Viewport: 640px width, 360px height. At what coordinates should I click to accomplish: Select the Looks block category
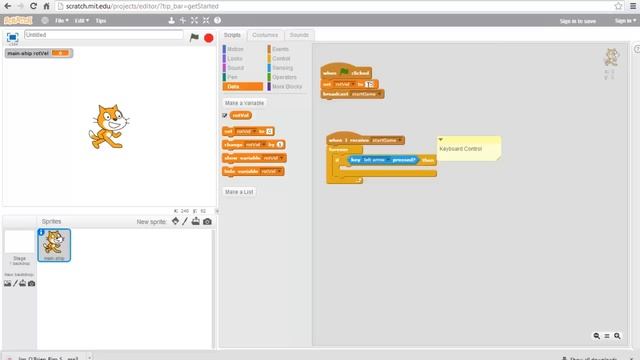235,58
